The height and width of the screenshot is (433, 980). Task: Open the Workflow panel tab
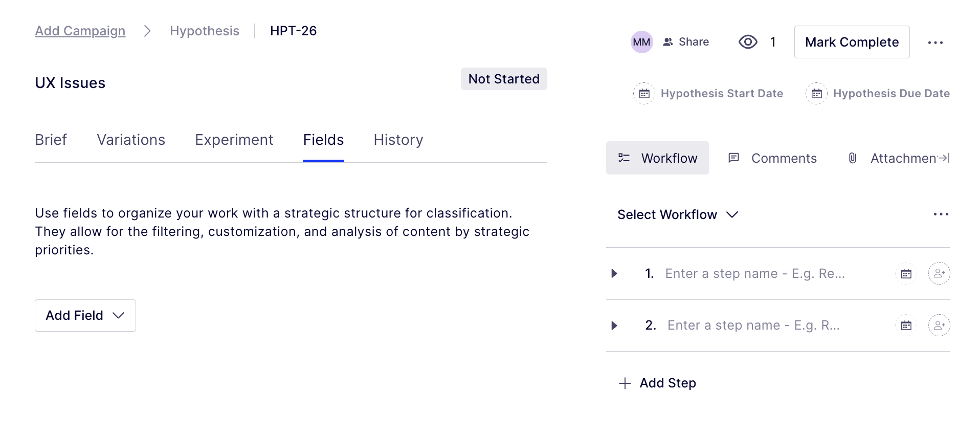tap(657, 158)
